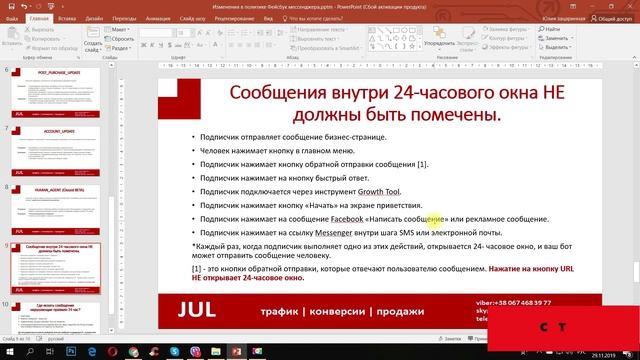
Task: Switch to the Слайд-шоу ribbon tab
Action: (x=193, y=18)
